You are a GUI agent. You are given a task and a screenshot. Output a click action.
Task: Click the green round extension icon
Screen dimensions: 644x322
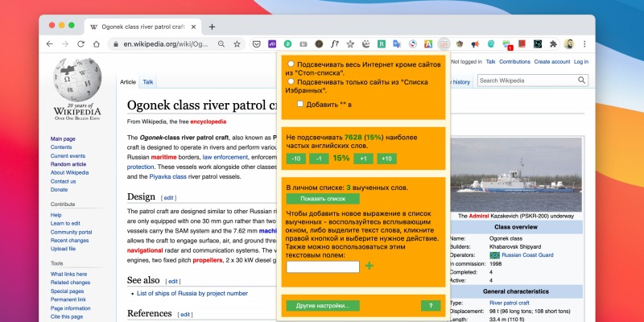pyautogui.click(x=287, y=44)
